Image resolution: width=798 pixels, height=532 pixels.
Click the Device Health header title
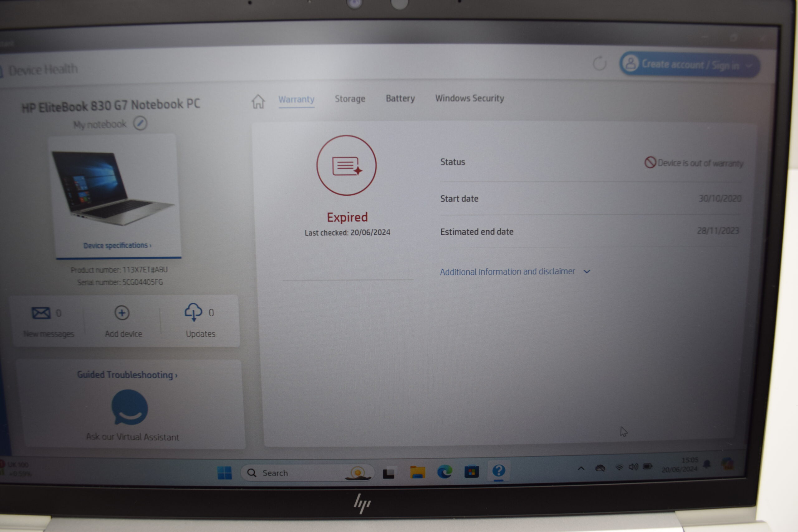(x=43, y=69)
